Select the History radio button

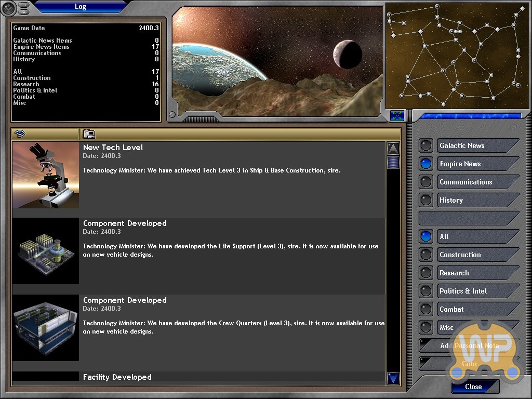coord(426,200)
